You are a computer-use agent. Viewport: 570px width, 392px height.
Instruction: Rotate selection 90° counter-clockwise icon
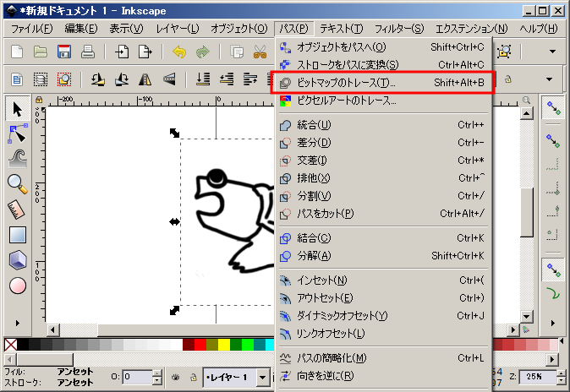(x=97, y=79)
